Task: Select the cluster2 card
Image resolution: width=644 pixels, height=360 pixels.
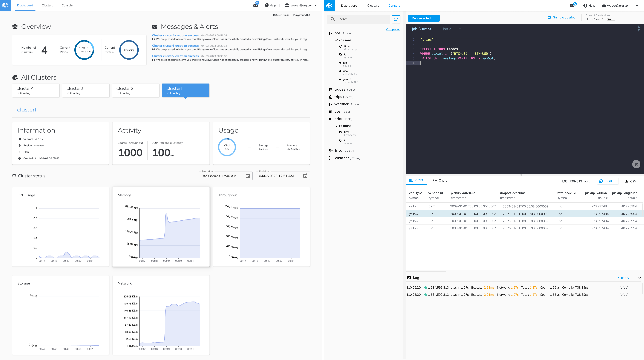Action: pyautogui.click(x=136, y=90)
